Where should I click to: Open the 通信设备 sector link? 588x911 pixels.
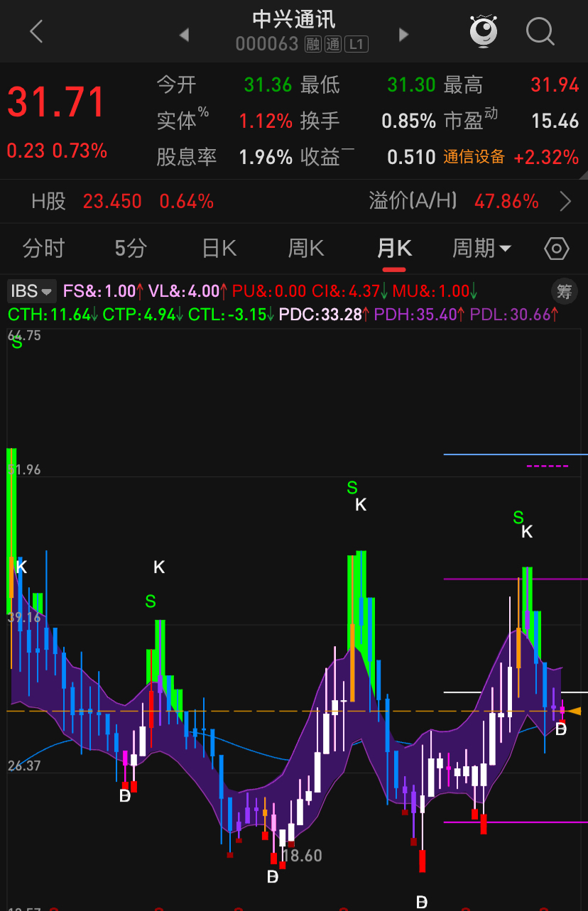point(474,157)
